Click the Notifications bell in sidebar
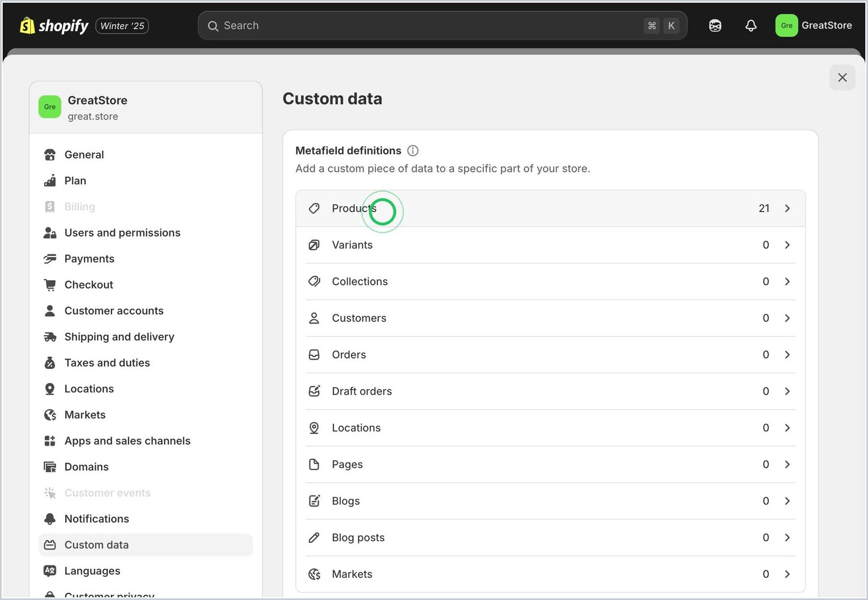This screenshot has width=868, height=600. tap(50, 519)
